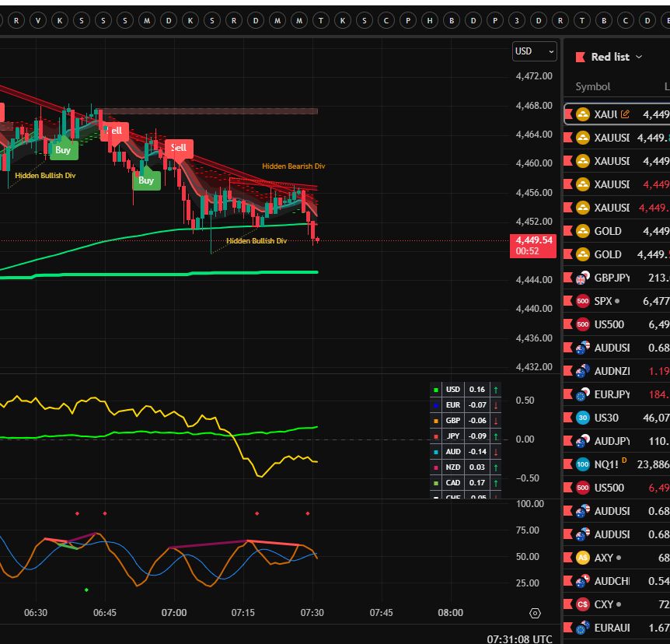The width and height of the screenshot is (670, 644).
Task: Click the green Buy label near 07:00
Action: click(145, 180)
